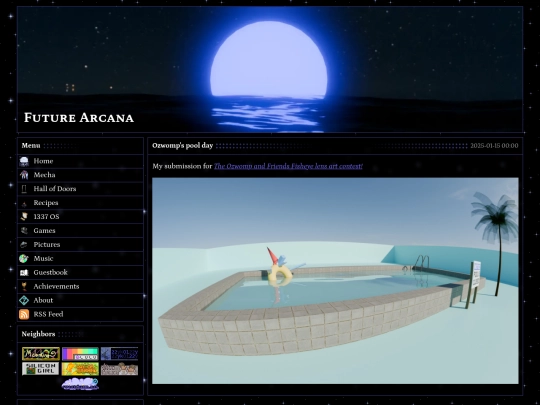Go to the Mecha page

[44, 175]
